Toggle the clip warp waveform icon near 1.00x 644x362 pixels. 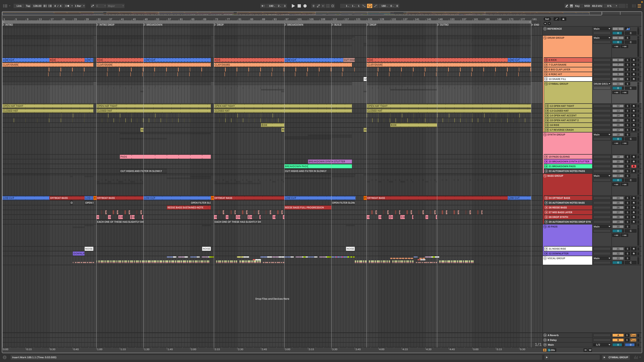pyautogui.click(x=545, y=350)
